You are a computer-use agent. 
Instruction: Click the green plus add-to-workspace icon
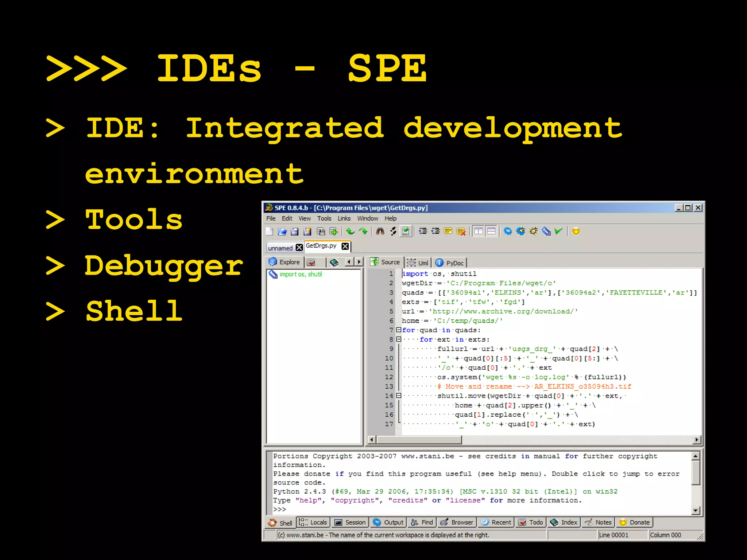[x=333, y=231]
